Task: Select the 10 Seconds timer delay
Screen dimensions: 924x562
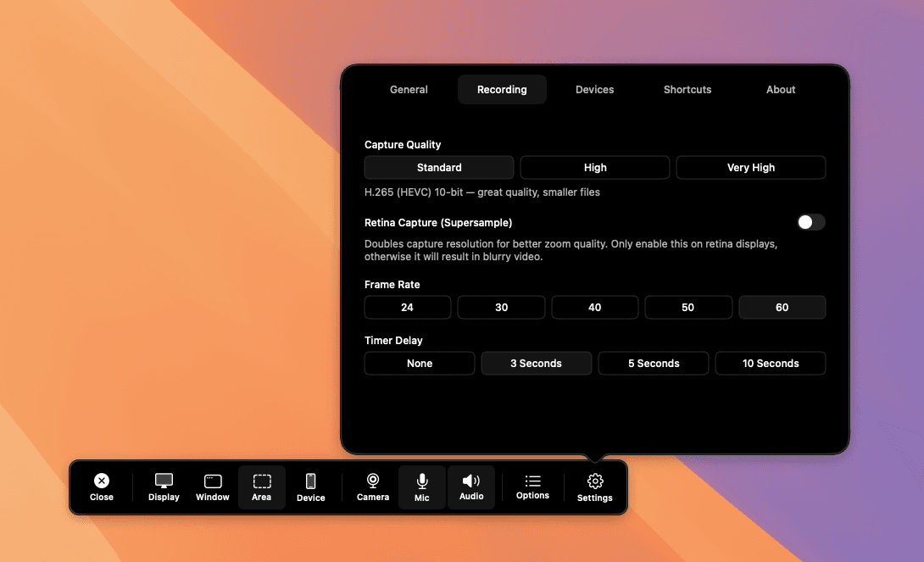Action: 770,363
